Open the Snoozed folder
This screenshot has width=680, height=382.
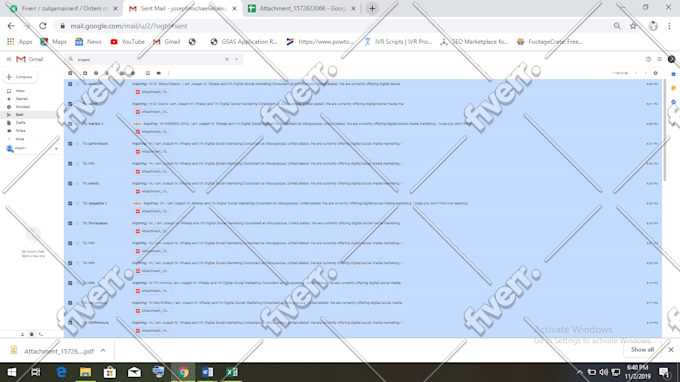click(x=23, y=107)
